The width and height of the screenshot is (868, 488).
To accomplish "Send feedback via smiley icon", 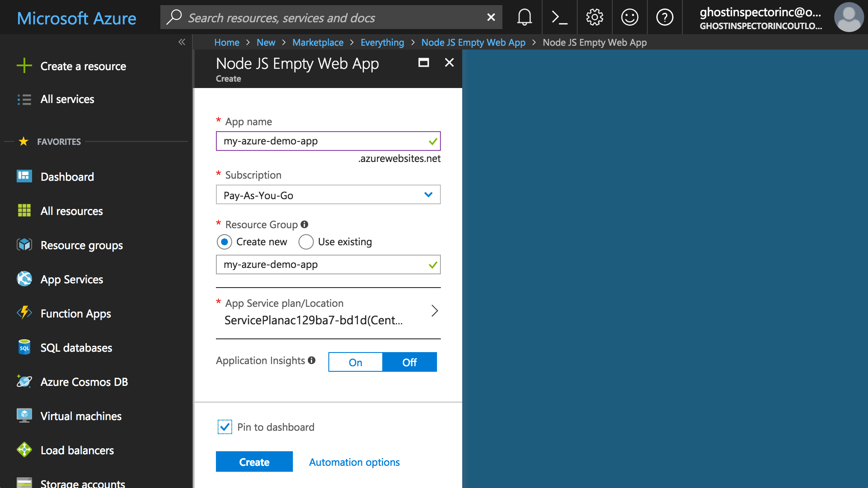I will coord(629,17).
